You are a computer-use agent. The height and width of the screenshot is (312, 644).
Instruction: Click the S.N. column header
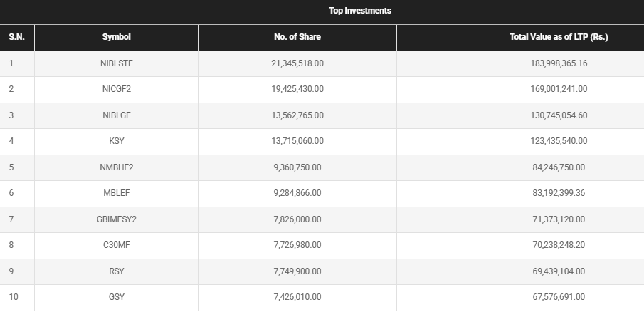(16, 37)
